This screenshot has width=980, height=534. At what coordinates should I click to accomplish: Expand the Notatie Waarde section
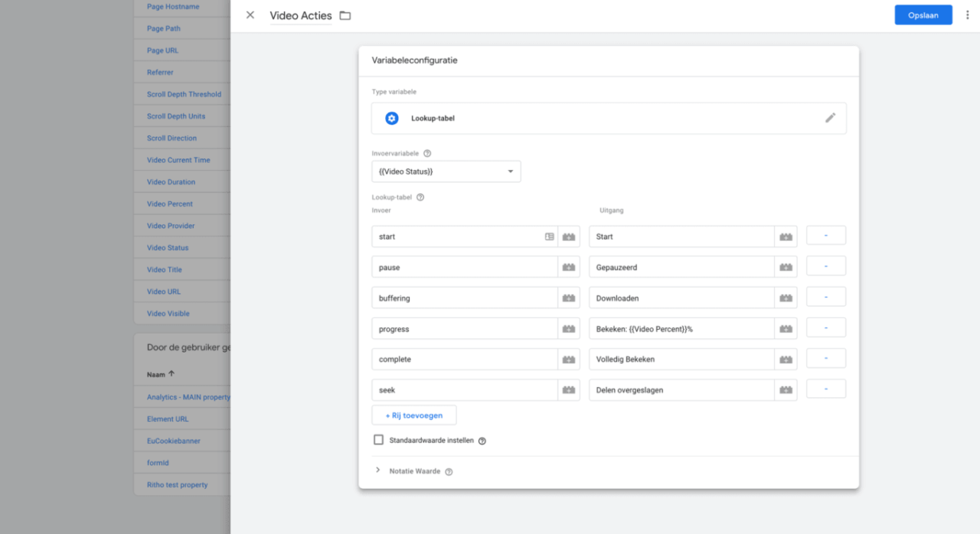point(377,471)
